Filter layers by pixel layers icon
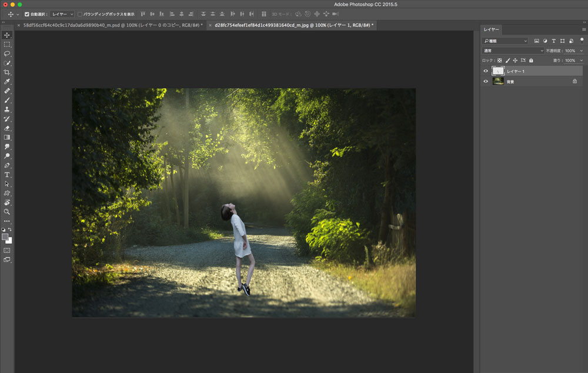 pyautogui.click(x=537, y=41)
